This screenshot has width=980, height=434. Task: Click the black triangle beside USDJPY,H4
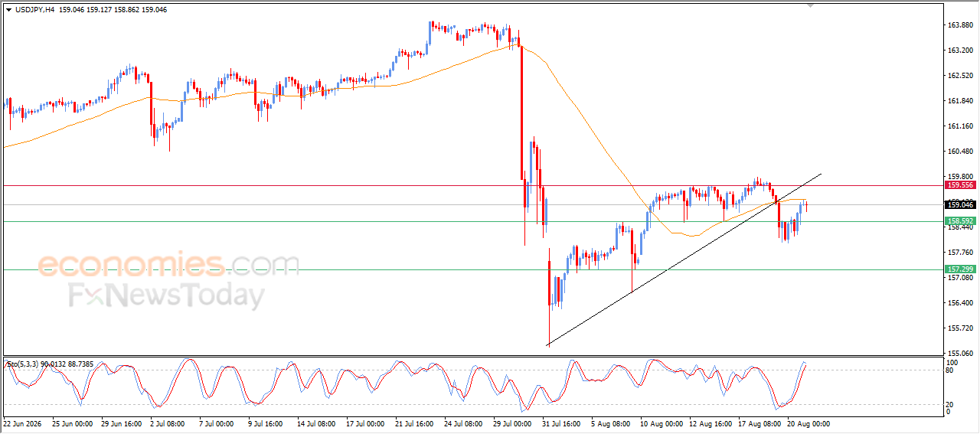[8, 9]
